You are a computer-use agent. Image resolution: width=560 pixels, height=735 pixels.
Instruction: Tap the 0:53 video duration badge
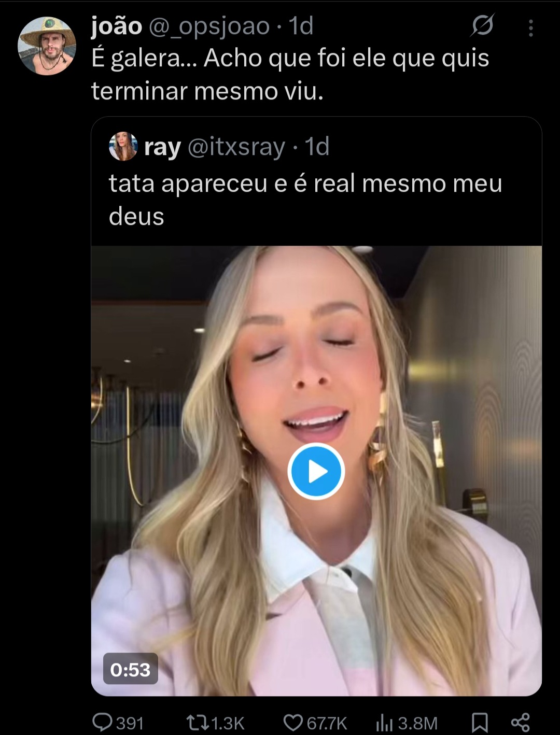[x=130, y=669]
